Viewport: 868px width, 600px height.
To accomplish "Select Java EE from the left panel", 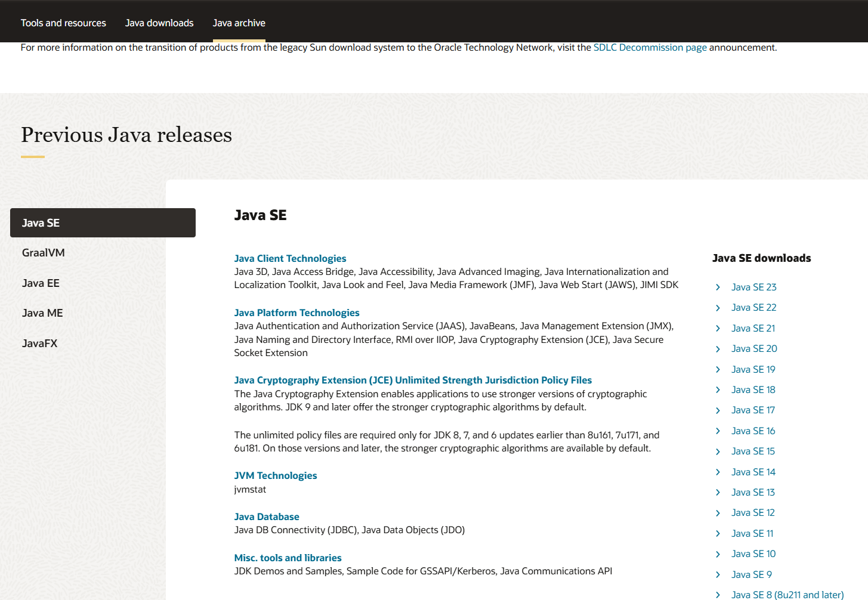I will tap(41, 283).
